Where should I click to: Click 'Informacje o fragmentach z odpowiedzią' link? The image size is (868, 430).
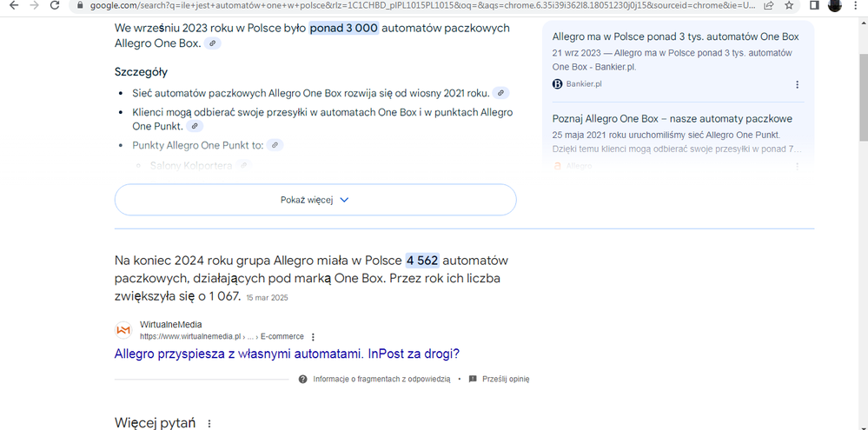click(381, 379)
